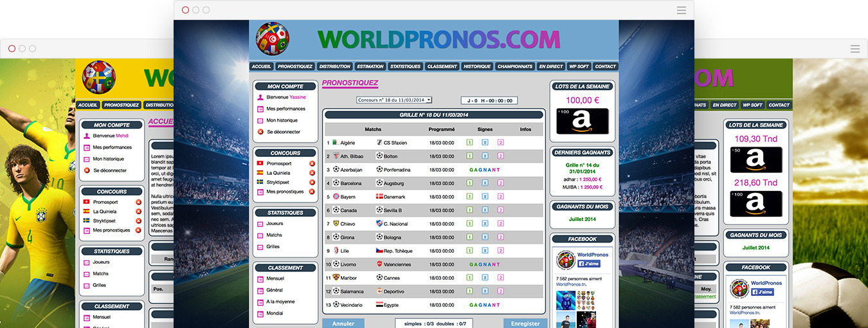Click the Amazon 50 gift card, right background window
The width and height of the screenshot is (868, 328).
(755, 160)
